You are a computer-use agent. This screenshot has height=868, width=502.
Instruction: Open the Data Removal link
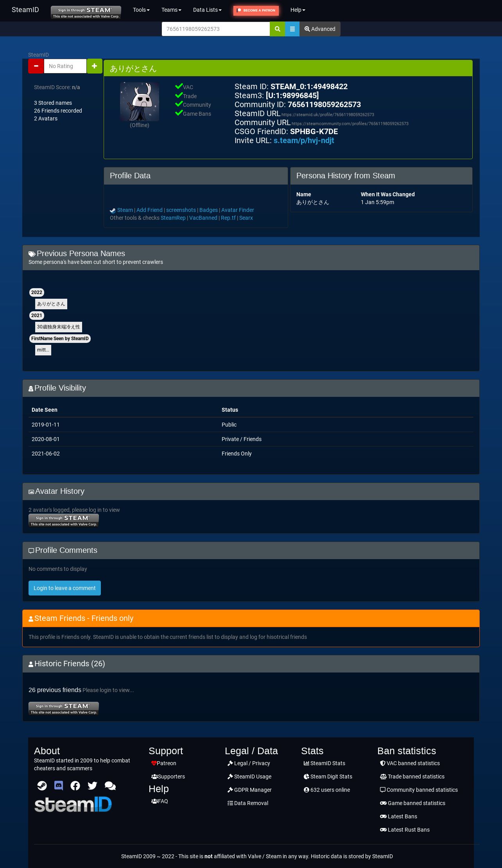coord(248,803)
